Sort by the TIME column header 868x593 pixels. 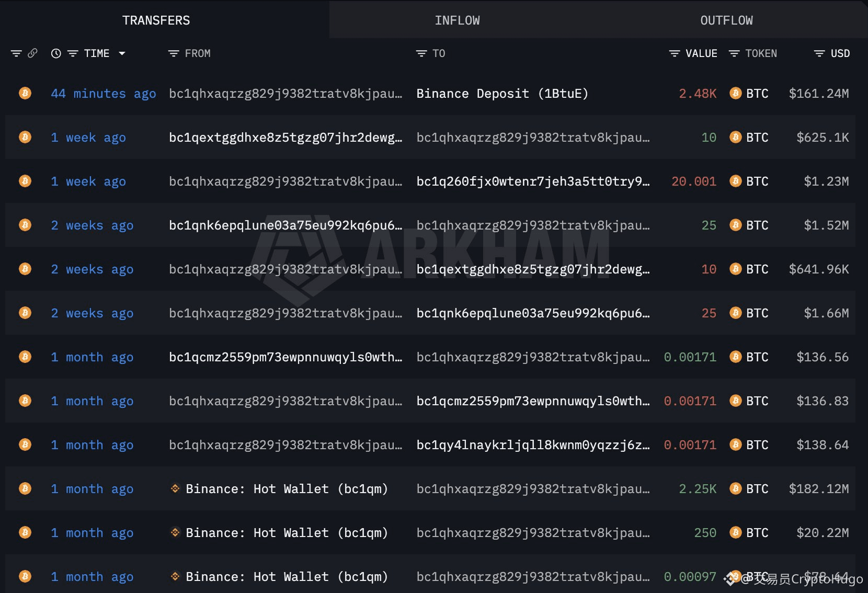[97, 53]
